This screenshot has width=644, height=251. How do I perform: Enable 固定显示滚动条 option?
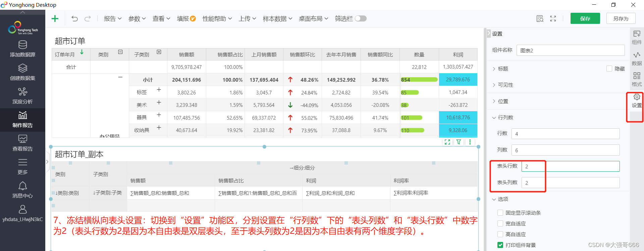coord(500,213)
